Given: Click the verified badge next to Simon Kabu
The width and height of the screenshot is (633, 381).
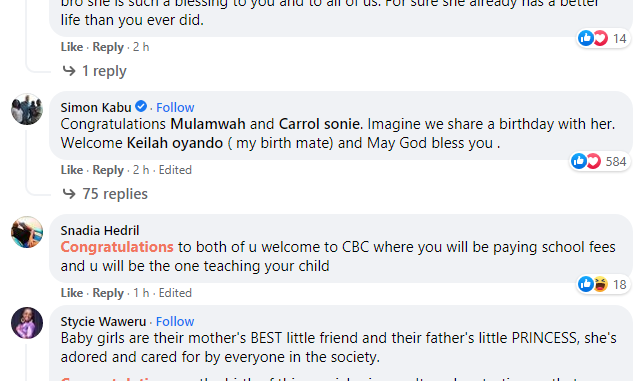Looking at the screenshot, I should tap(141, 107).
